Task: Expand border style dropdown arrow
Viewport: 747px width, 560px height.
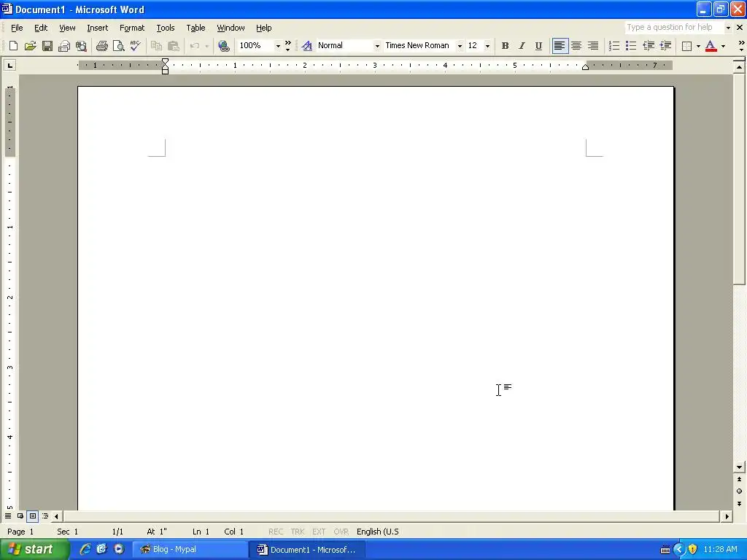Action: tap(698, 46)
